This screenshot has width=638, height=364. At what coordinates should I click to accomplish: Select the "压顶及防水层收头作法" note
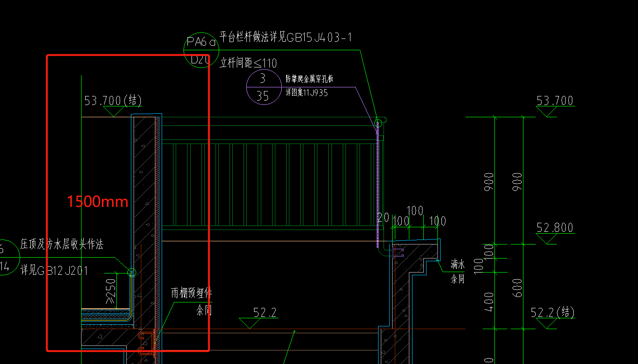62,244
